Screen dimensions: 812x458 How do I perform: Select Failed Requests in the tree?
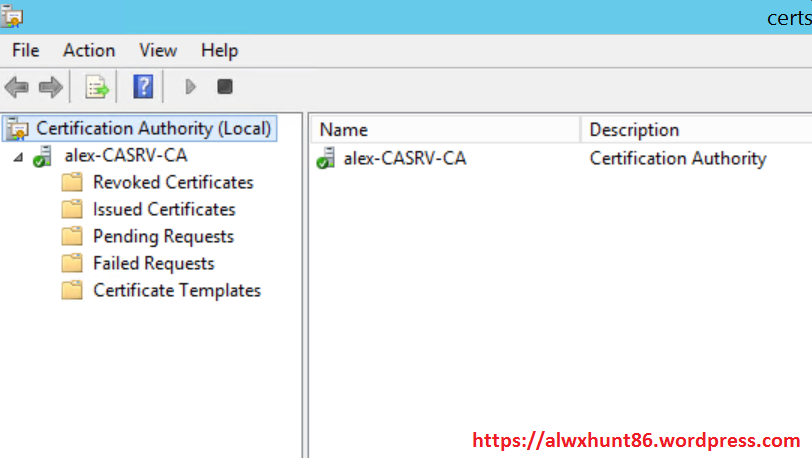click(153, 264)
